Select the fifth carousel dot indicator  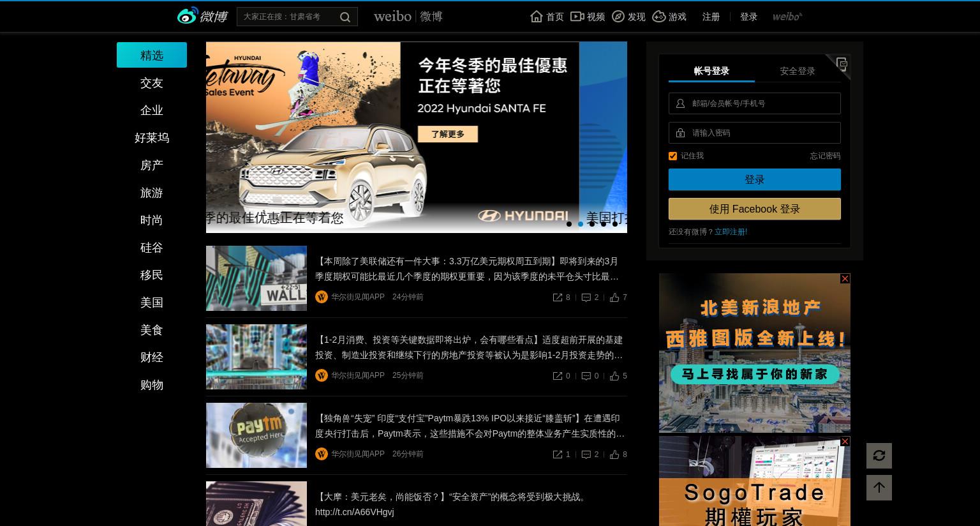(615, 224)
